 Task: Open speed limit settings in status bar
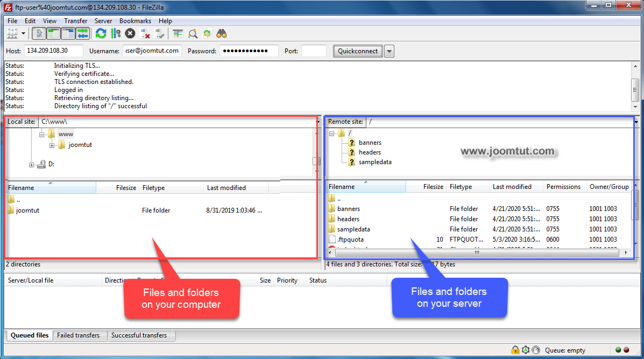click(536, 350)
